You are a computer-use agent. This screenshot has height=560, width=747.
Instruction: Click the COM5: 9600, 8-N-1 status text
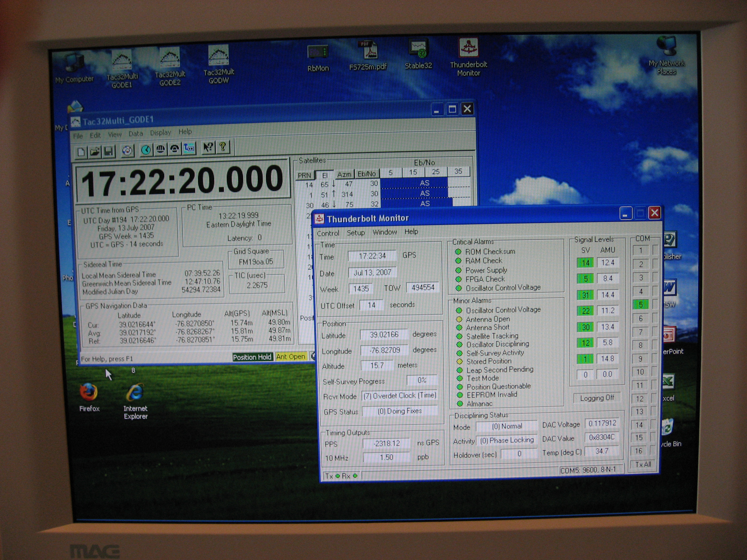pos(588,470)
